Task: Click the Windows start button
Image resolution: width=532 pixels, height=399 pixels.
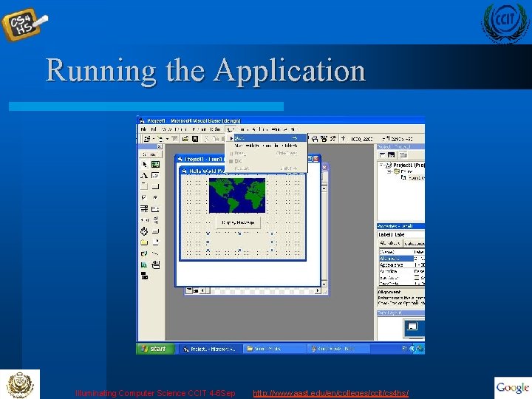Action: (x=156, y=349)
